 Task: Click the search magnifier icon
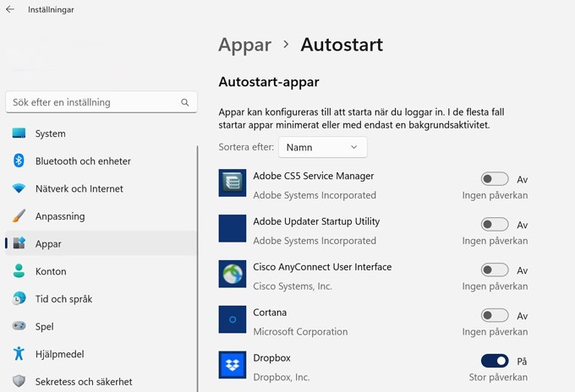185,102
